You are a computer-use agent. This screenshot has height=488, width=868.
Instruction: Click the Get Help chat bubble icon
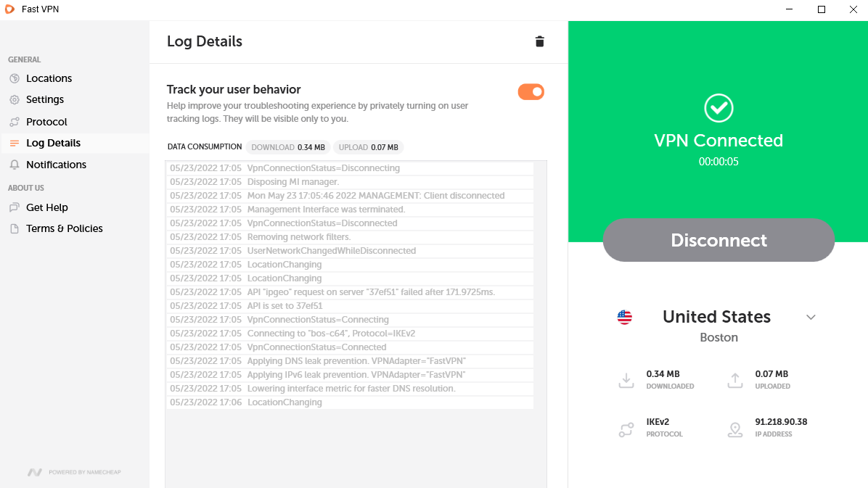[x=15, y=207]
